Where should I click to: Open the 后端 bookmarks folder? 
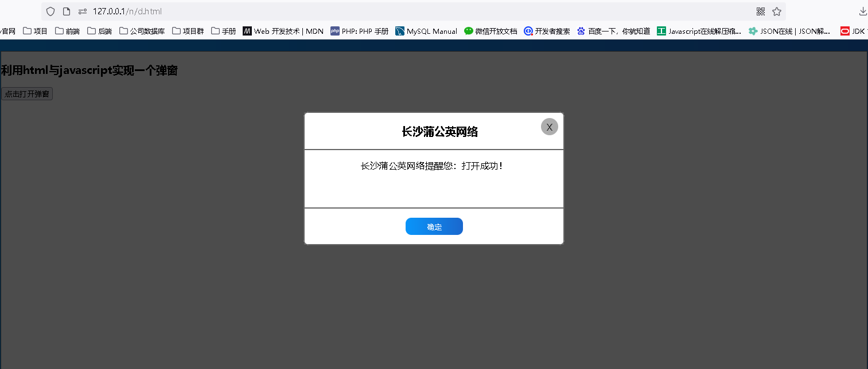[100, 31]
